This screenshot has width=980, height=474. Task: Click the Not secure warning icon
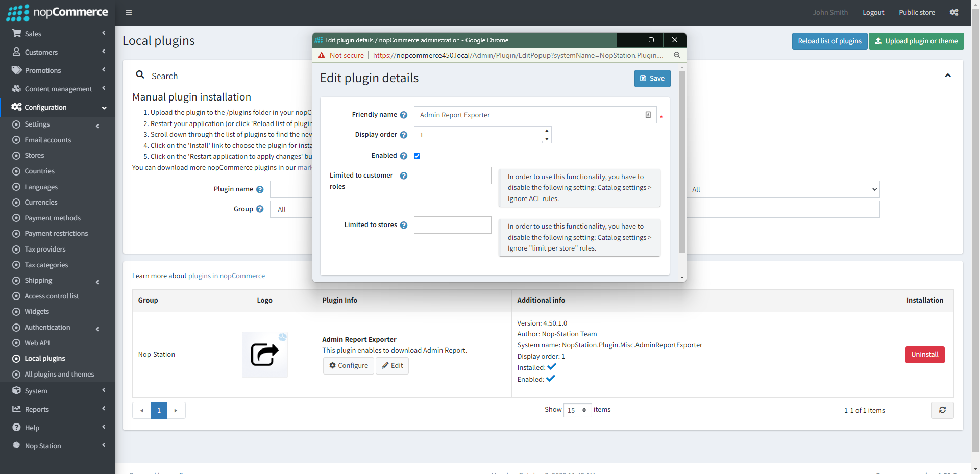(x=322, y=55)
